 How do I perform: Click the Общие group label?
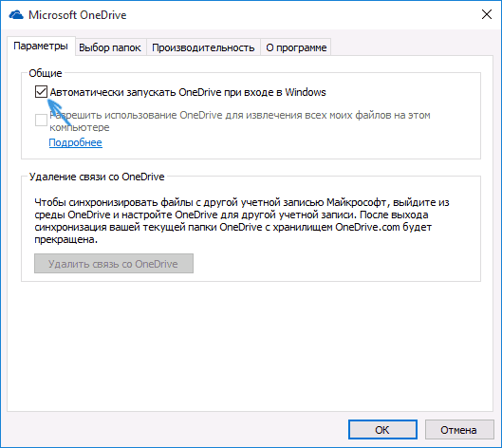tap(46, 73)
